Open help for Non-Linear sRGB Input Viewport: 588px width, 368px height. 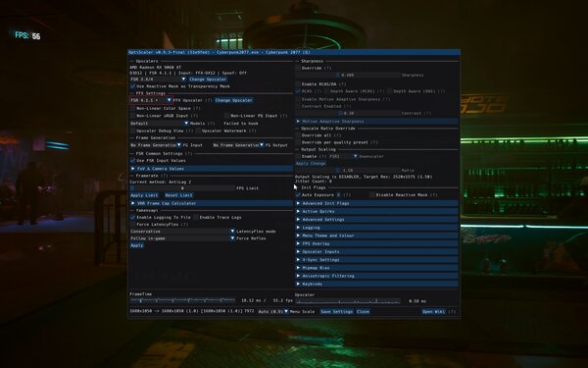[x=194, y=116]
